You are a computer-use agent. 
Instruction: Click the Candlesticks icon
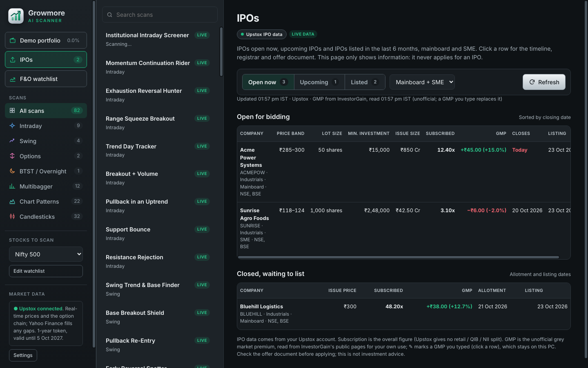(12, 216)
